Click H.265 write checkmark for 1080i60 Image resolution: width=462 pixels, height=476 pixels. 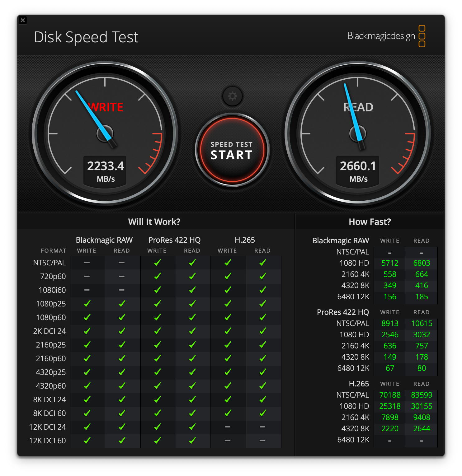point(228,290)
